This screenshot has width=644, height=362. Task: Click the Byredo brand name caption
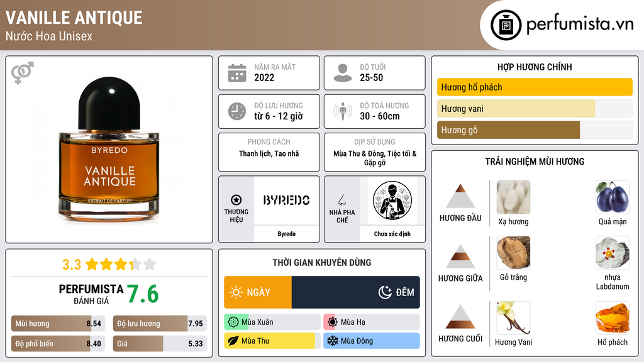286,234
